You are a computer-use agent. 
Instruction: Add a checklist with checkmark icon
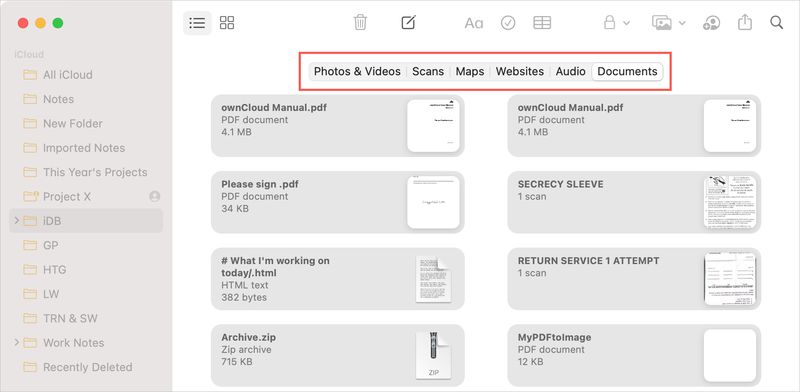click(508, 23)
